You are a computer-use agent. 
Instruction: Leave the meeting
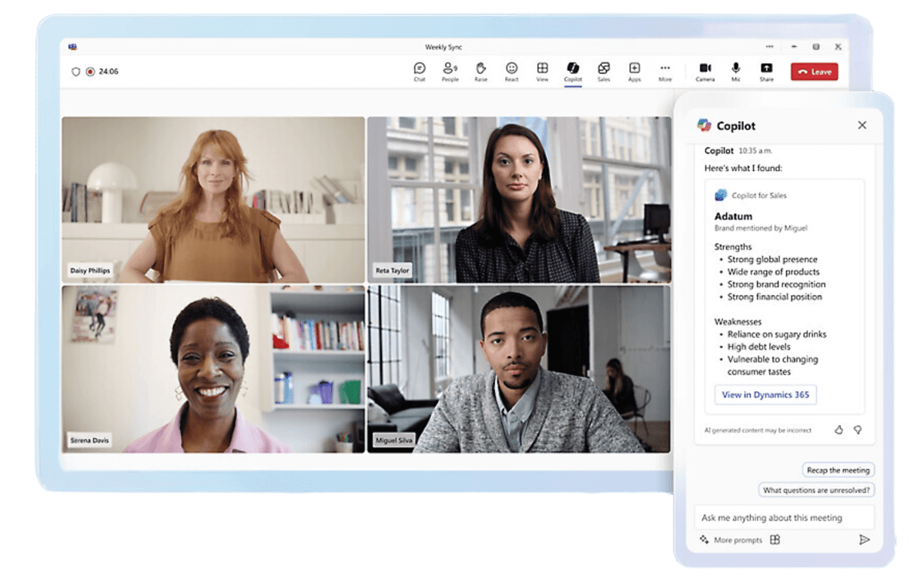(x=815, y=72)
